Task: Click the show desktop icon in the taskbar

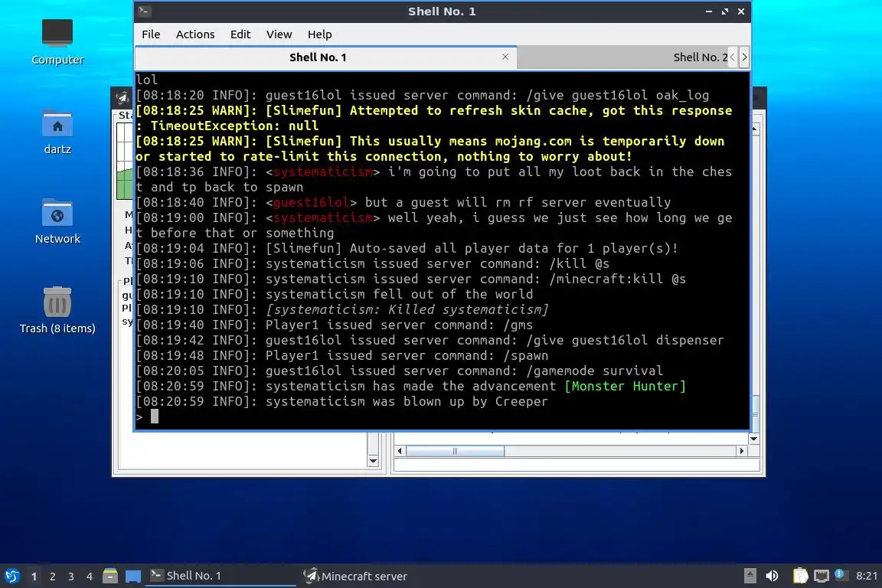Action: pyautogui.click(x=132, y=576)
